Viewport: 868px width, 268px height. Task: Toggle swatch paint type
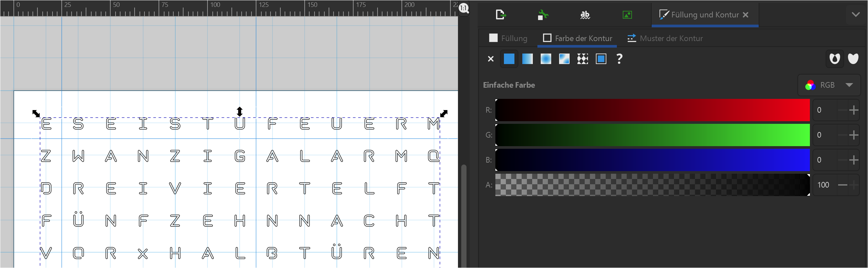pyautogui.click(x=601, y=59)
